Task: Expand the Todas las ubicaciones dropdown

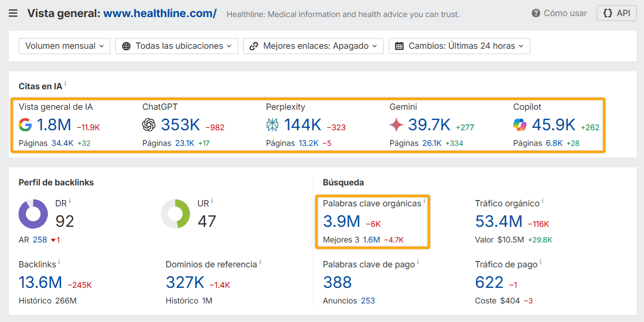Action: tap(176, 46)
